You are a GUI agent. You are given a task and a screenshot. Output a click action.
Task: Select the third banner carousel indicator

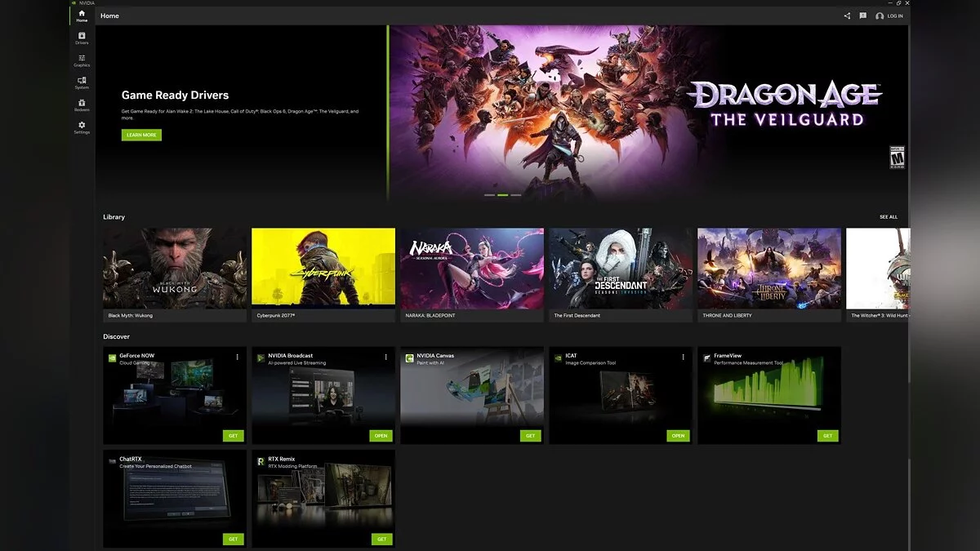coord(516,195)
